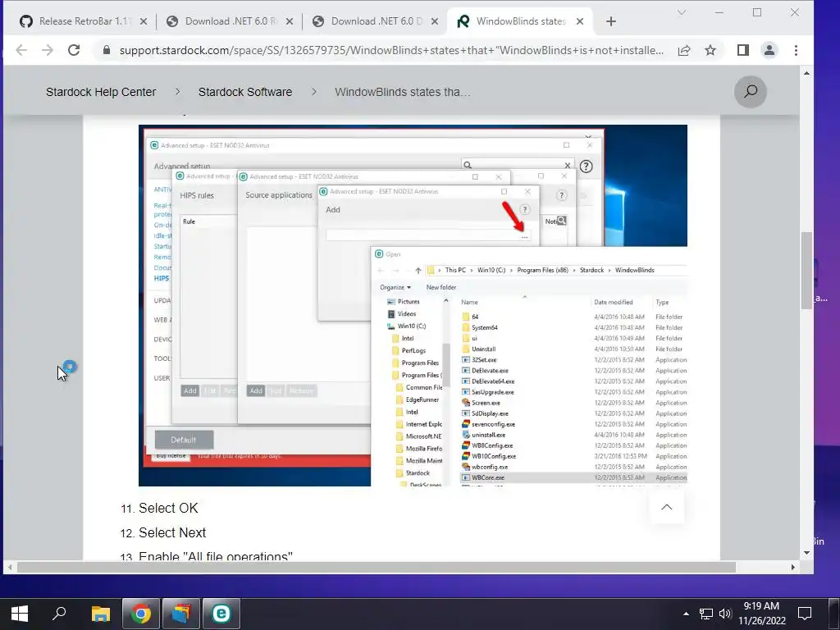The width and height of the screenshot is (840, 630).
Task: Open the clock and date flyout
Action: pos(762,614)
